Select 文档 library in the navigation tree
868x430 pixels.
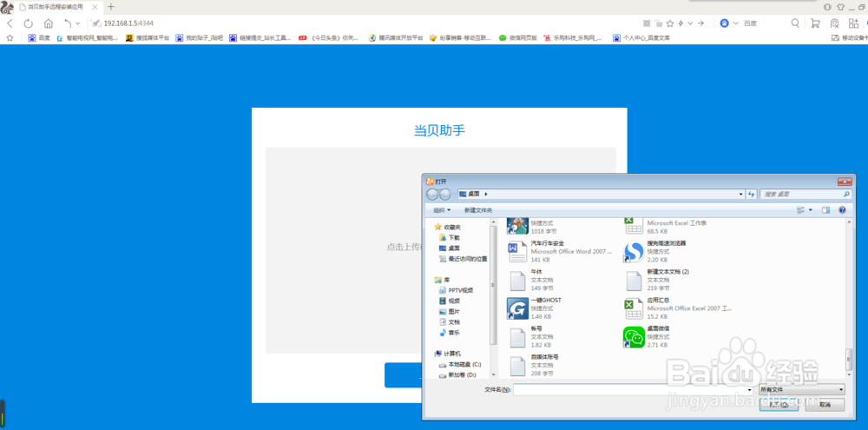click(449, 322)
